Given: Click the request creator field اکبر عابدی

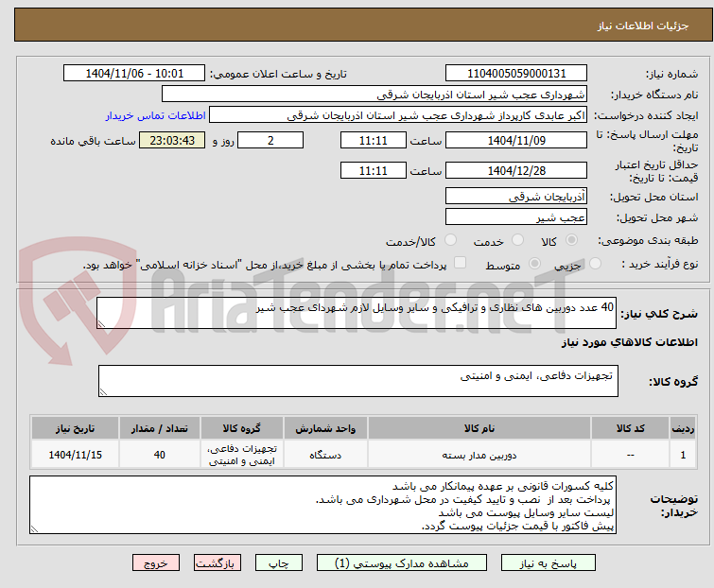Looking at the screenshot, I should pyautogui.click(x=398, y=115).
